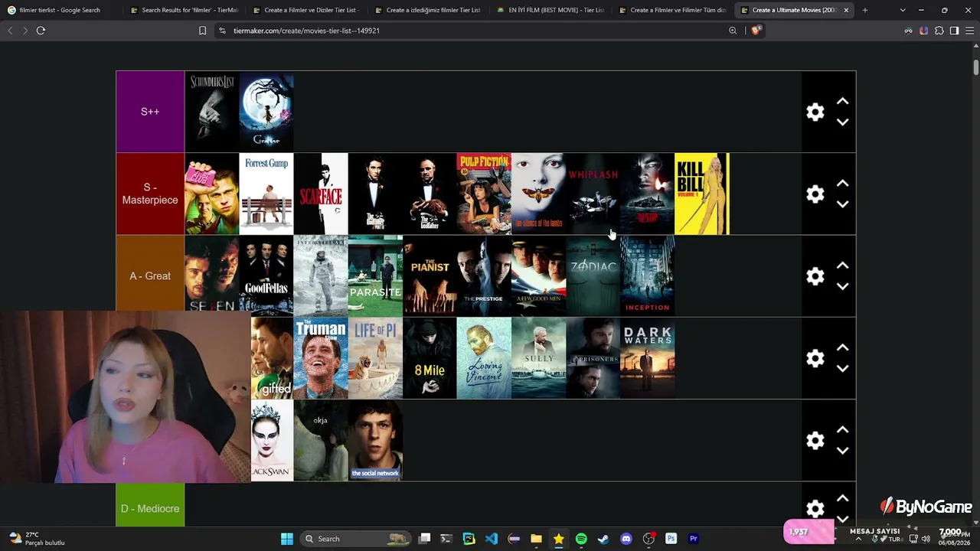
Task: Open File Explorer from the taskbar
Action: (536, 539)
